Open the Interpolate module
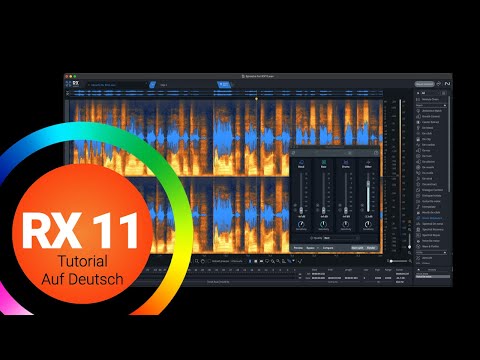Viewport: 480px width, 360px height. 432,207
